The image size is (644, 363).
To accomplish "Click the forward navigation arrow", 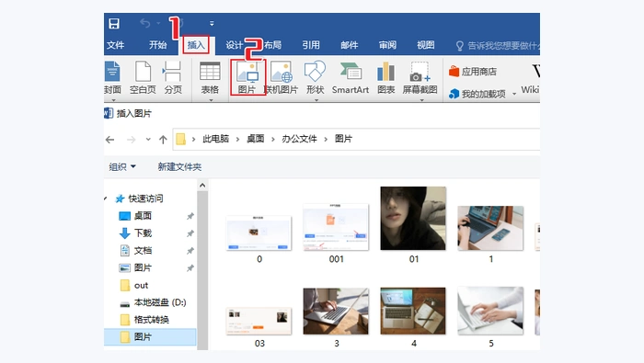I will [x=131, y=140].
